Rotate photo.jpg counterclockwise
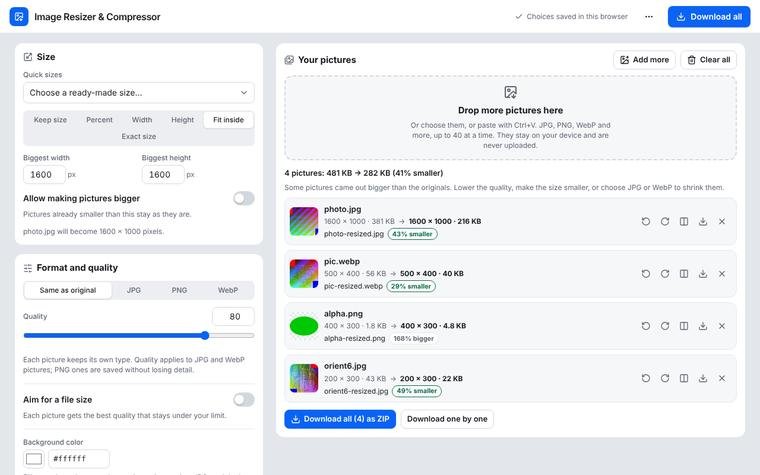Screen dimensions: 760x475 pos(646,222)
